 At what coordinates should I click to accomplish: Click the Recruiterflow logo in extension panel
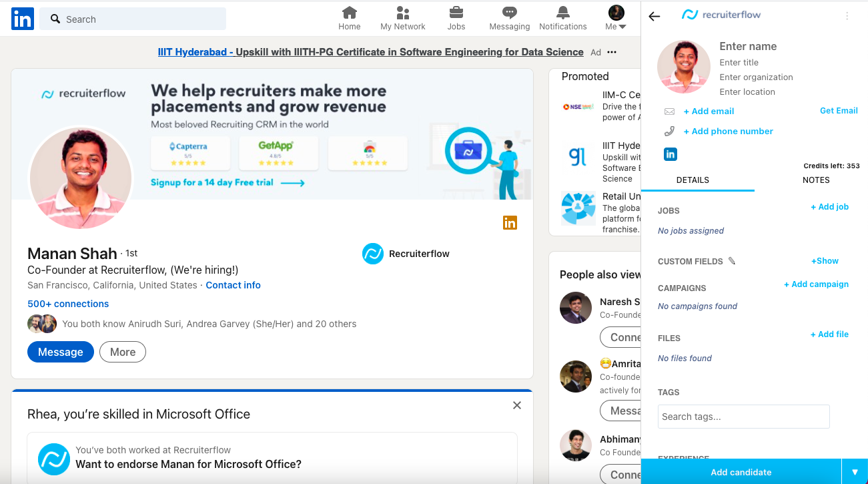click(x=721, y=15)
